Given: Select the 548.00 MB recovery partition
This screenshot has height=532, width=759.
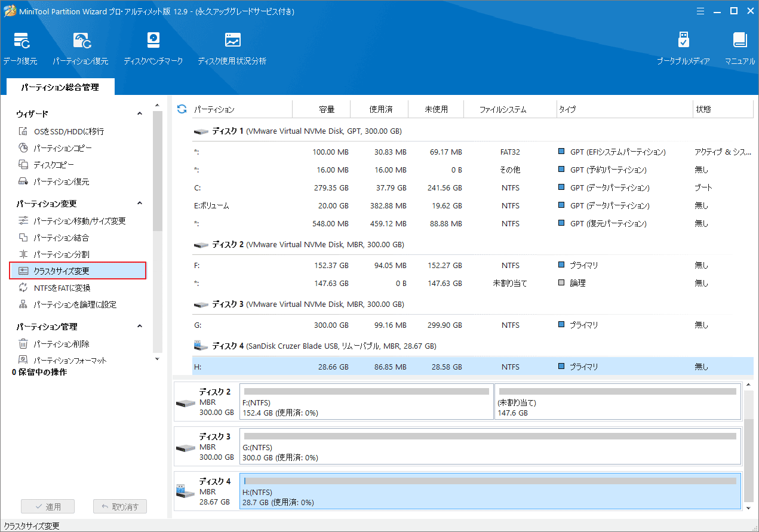Looking at the screenshot, I should [473, 223].
